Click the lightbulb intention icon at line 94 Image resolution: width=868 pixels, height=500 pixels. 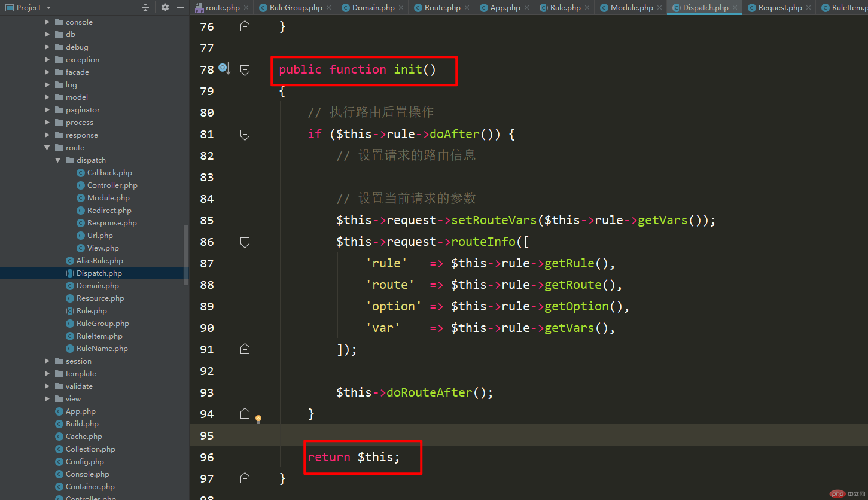tap(258, 419)
